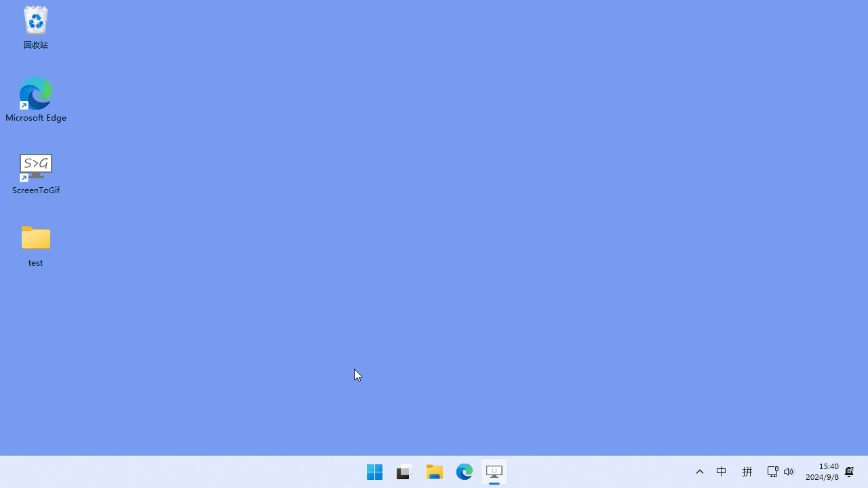This screenshot has height=488, width=868.
Task: Open the network status tray icon
Action: (772, 472)
